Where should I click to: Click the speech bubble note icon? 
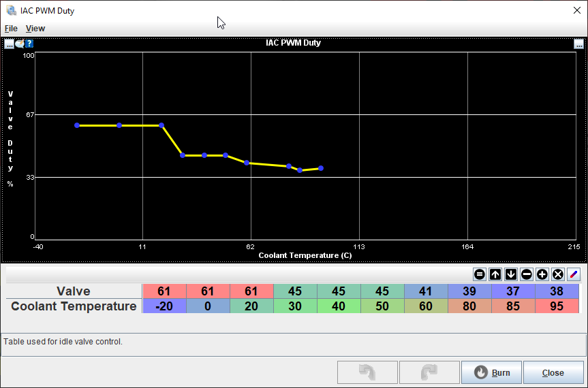[20, 44]
